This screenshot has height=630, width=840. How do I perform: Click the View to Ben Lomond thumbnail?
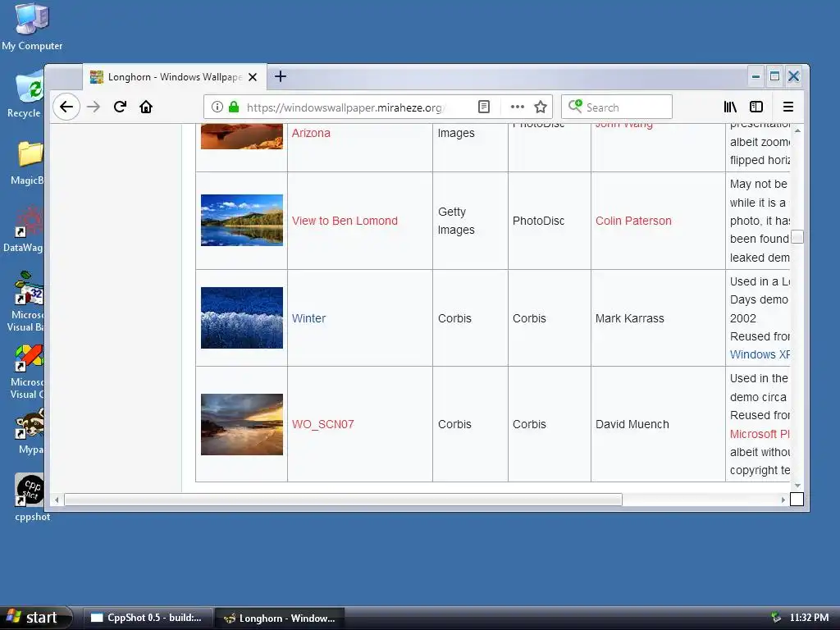[242, 220]
